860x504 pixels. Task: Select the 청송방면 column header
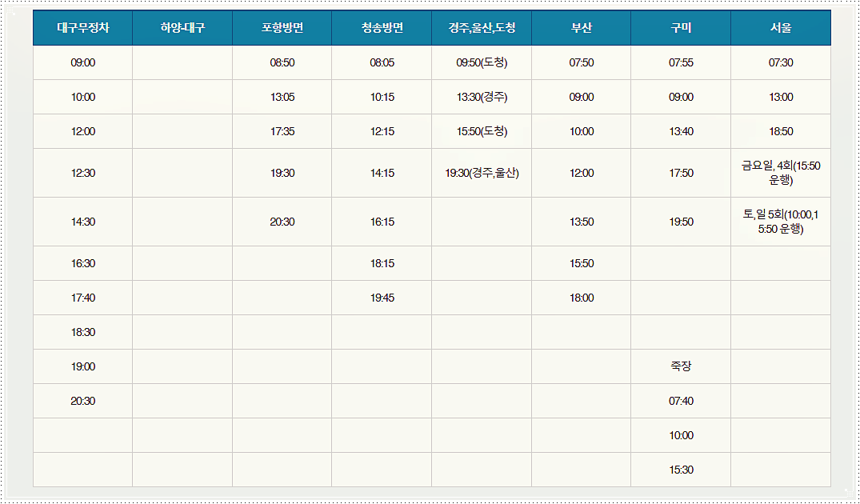pos(382,28)
